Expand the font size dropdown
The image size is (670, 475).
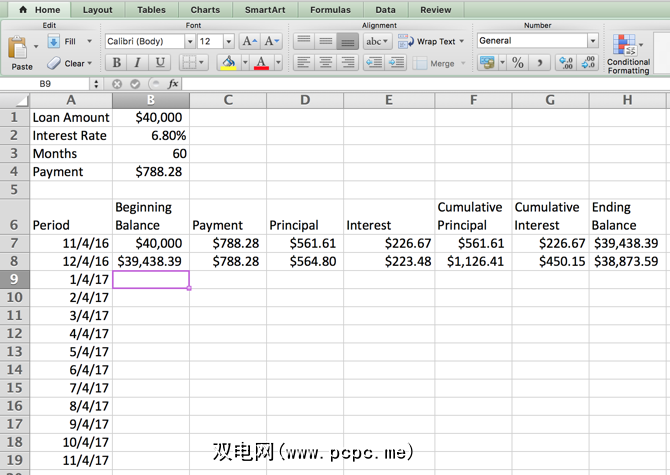pyautogui.click(x=229, y=42)
